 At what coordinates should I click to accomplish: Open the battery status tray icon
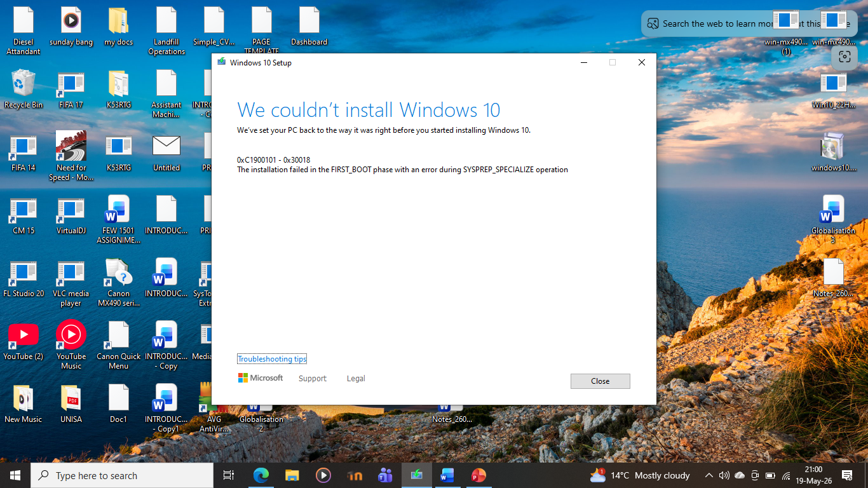click(770, 475)
